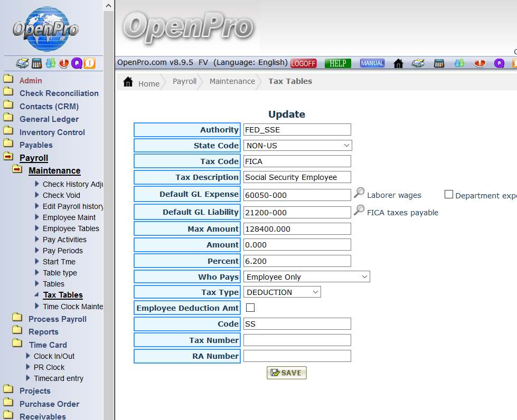Image resolution: width=517 pixels, height=420 pixels.
Task: Open the General Ledger menu in the sidebar
Action: (x=49, y=119)
